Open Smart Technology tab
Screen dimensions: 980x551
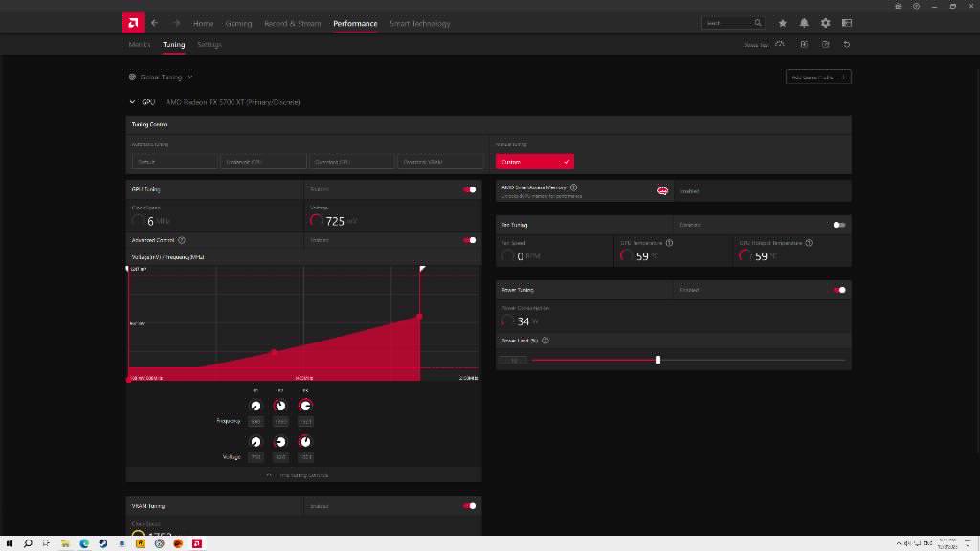(x=420, y=24)
